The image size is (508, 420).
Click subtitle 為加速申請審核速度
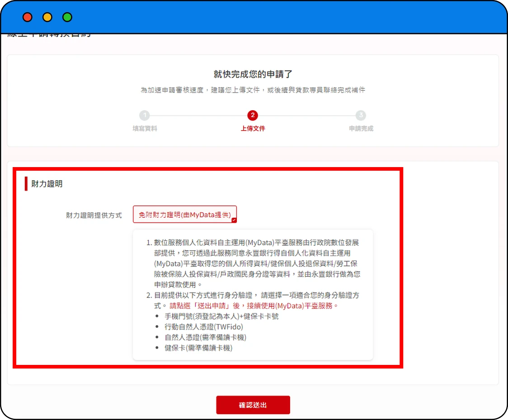pos(172,90)
